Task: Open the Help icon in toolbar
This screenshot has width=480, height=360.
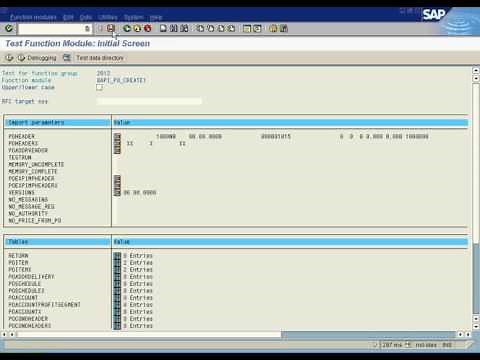Action: click(273, 28)
